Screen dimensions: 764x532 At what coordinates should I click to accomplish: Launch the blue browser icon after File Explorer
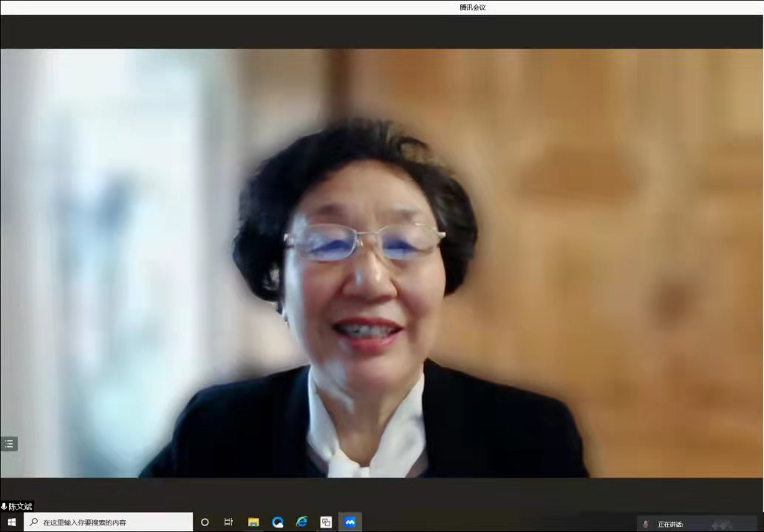coord(278,522)
